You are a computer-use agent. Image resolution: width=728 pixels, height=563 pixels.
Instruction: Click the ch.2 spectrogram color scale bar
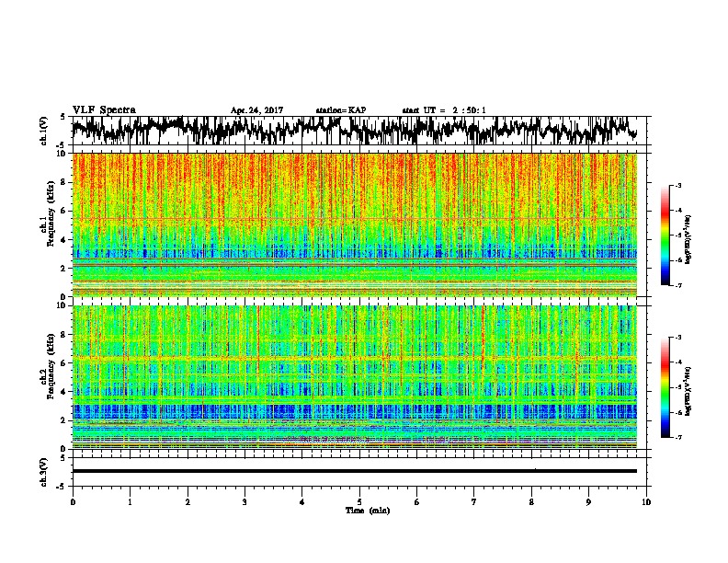(x=665, y=387)
